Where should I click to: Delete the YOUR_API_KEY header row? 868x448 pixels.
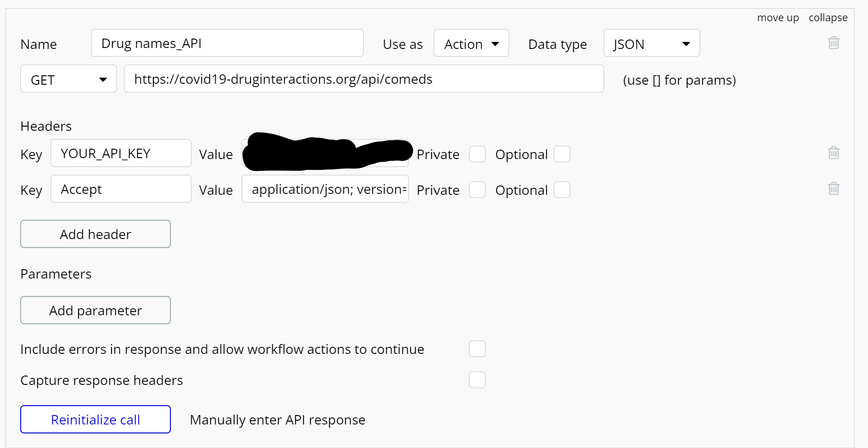834,153
